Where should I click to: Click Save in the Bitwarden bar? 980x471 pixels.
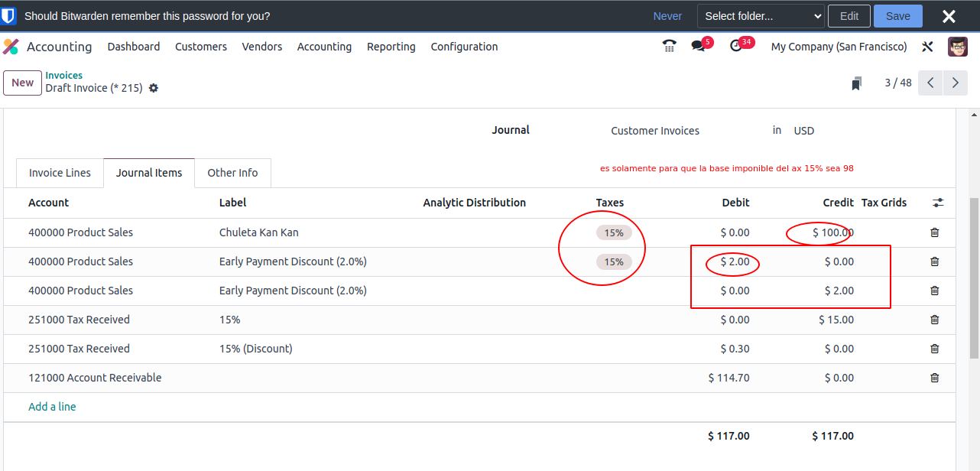point(897,16)
